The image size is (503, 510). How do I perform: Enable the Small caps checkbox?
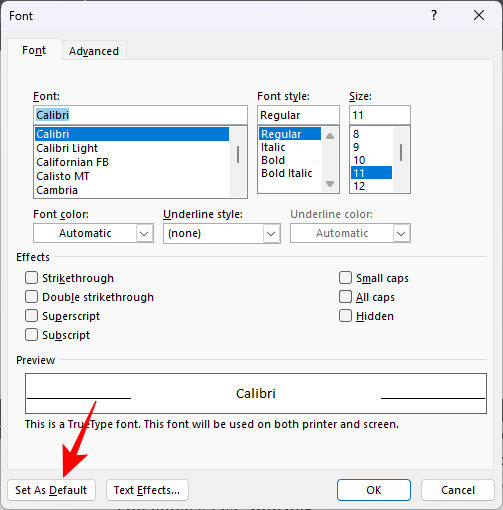tap(345, 278)
